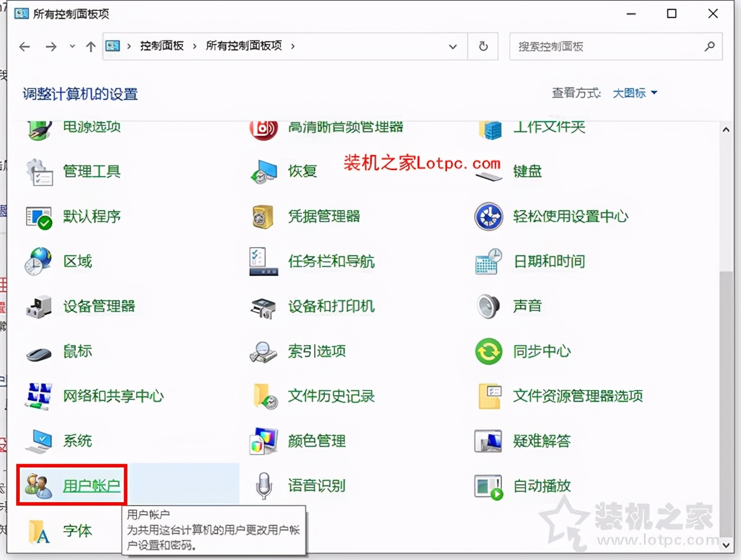Click the refresh button in address bar
The image size is (741, 560).
tap(483, 46)
